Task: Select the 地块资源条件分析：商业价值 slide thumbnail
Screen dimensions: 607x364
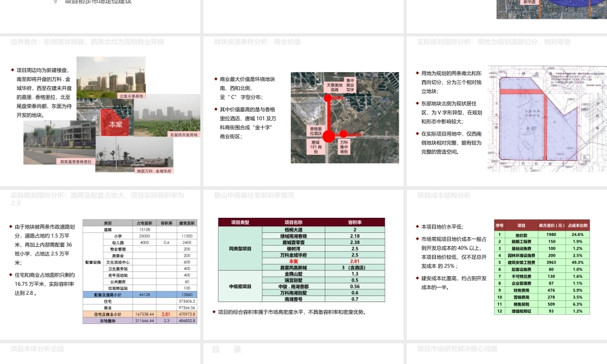Action: coord(303,111)
